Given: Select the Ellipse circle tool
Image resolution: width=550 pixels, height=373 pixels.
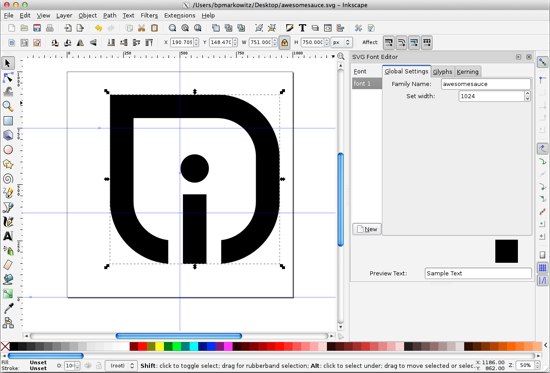Looking at the screenshot, I should pyautogui.click(x=8, y=149).
